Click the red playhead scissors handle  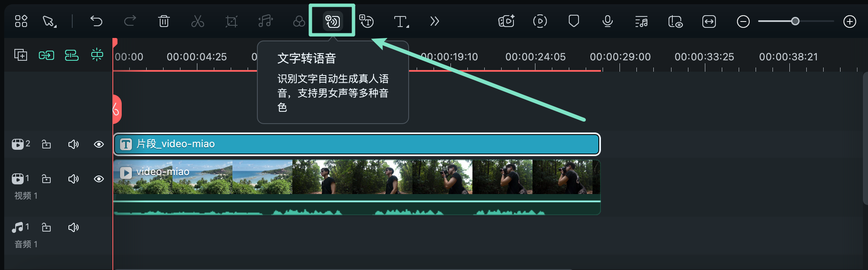pyautogui.click(x=117, y=109)
